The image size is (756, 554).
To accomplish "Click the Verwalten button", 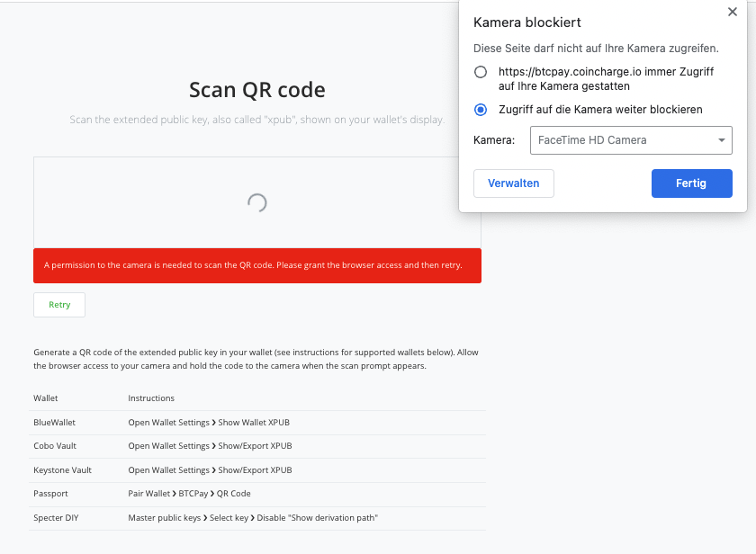I will (514, 183).
